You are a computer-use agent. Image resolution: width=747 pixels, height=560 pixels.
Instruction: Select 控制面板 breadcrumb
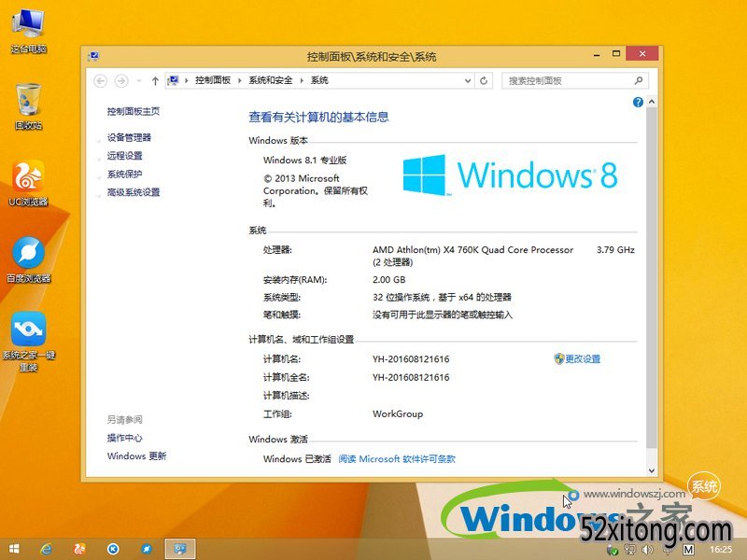click(x=213, y=80)
